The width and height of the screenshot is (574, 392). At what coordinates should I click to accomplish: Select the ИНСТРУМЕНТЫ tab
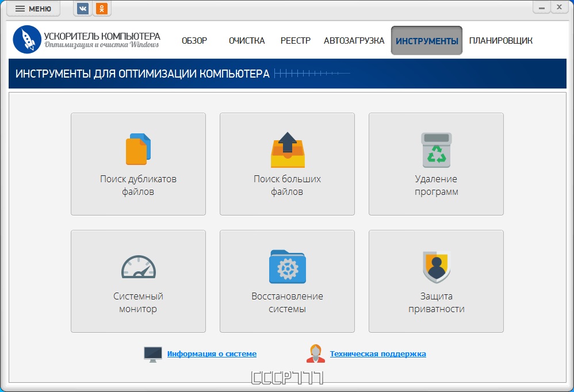pos(427,41)
